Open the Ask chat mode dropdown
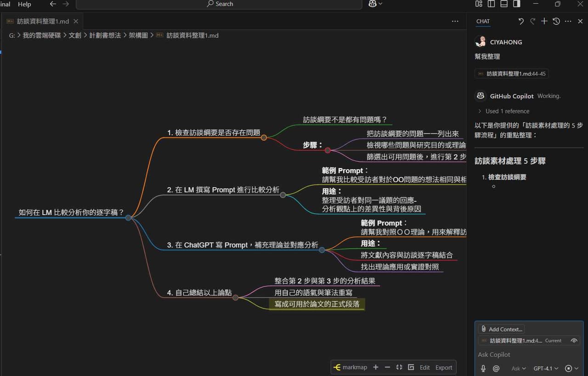 519,368
